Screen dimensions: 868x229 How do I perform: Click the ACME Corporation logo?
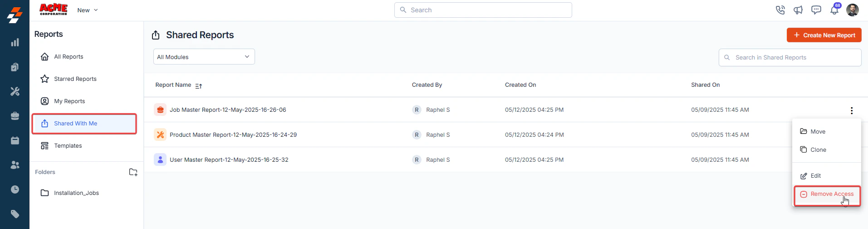54,10
